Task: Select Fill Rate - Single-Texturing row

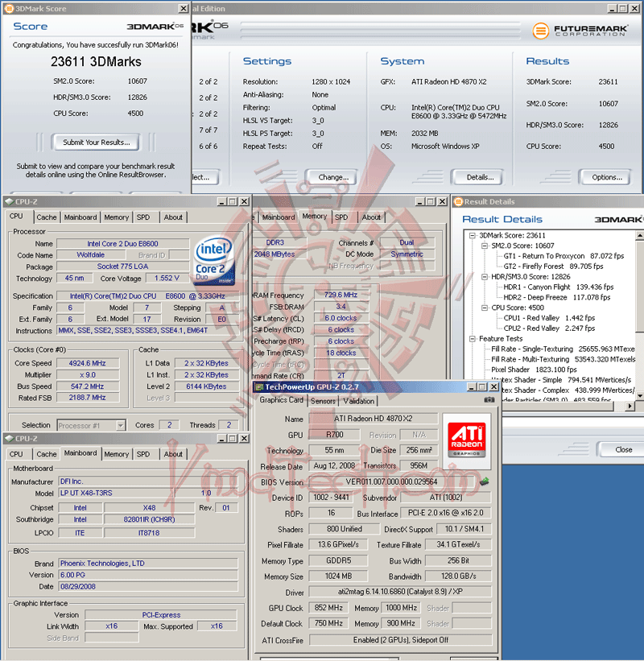Action: 563,349
